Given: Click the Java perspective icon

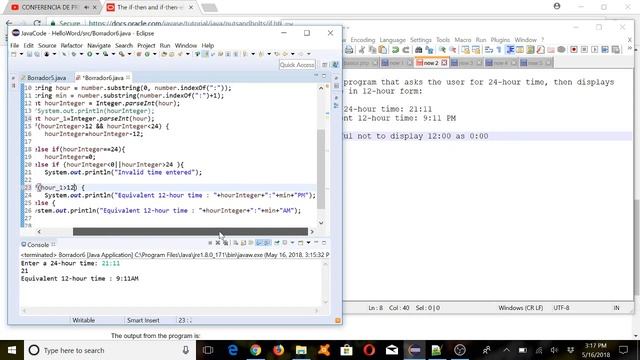Looking at the screenshot, I should click(x=335, y=64).
